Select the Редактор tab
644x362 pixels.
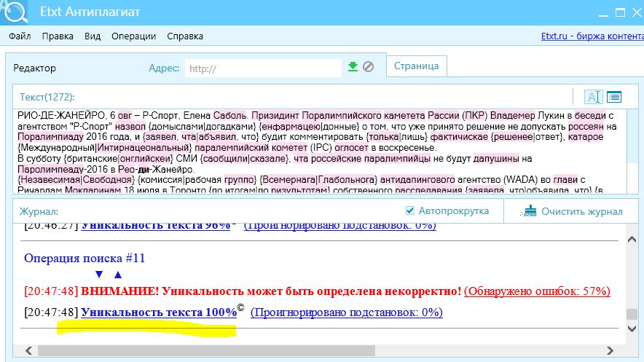(34, 68)
